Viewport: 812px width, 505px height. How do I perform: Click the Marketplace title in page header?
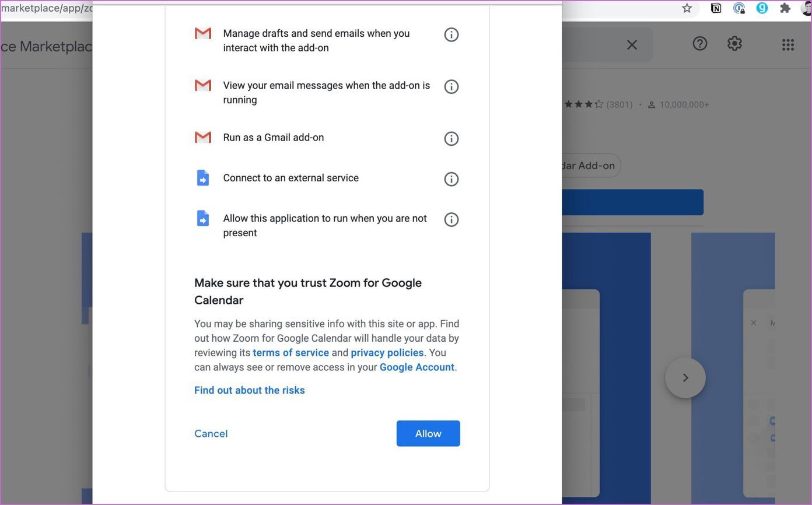47,47
